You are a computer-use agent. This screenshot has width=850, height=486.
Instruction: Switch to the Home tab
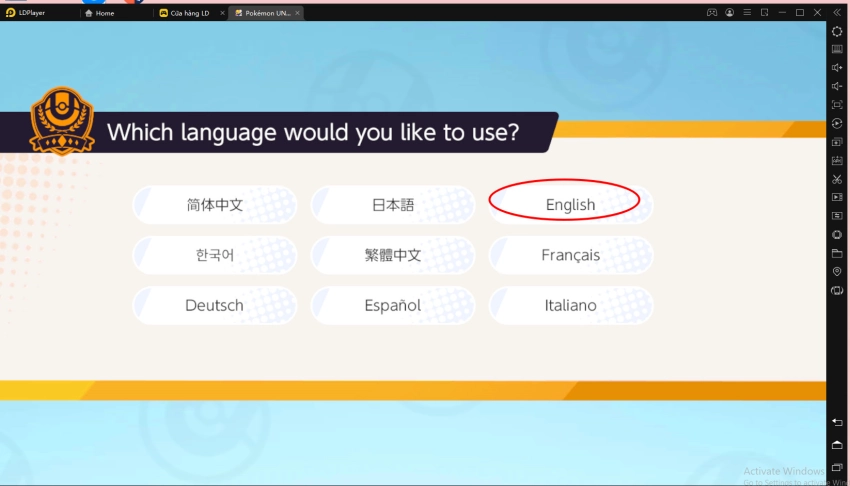point(100,13)
